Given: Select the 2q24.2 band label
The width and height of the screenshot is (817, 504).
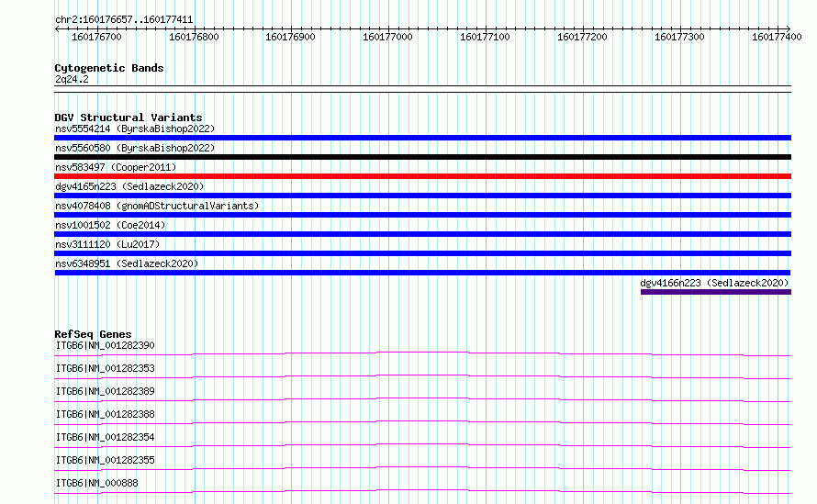Looking at the screenshot, I should click(x=72, y=79).
